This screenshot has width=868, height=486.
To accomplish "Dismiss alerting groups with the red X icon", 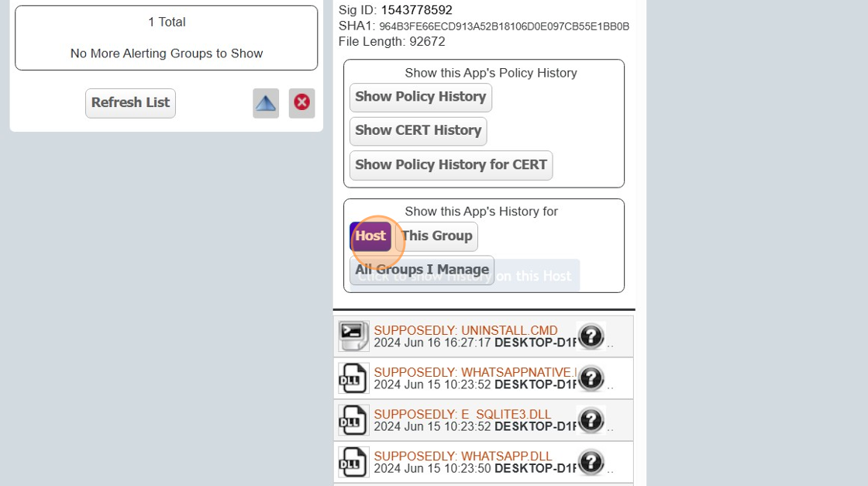I will (301, 103).
